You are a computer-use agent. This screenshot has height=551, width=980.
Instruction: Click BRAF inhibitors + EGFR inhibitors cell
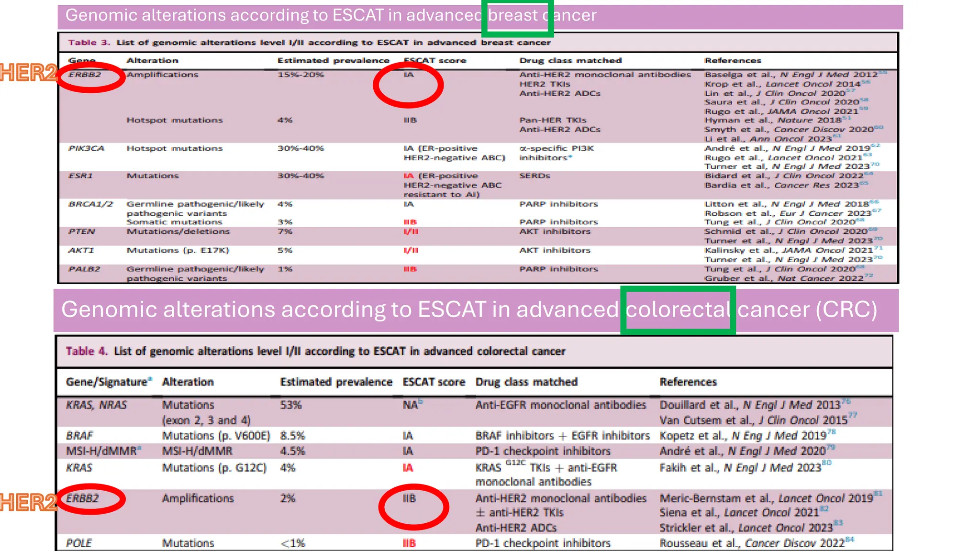click(563, 436)
